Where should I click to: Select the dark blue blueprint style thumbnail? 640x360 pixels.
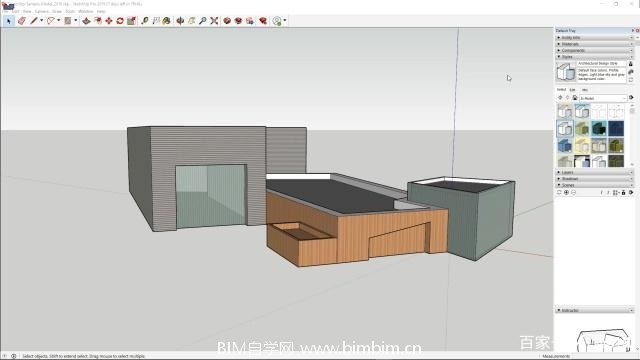[616, 129]
